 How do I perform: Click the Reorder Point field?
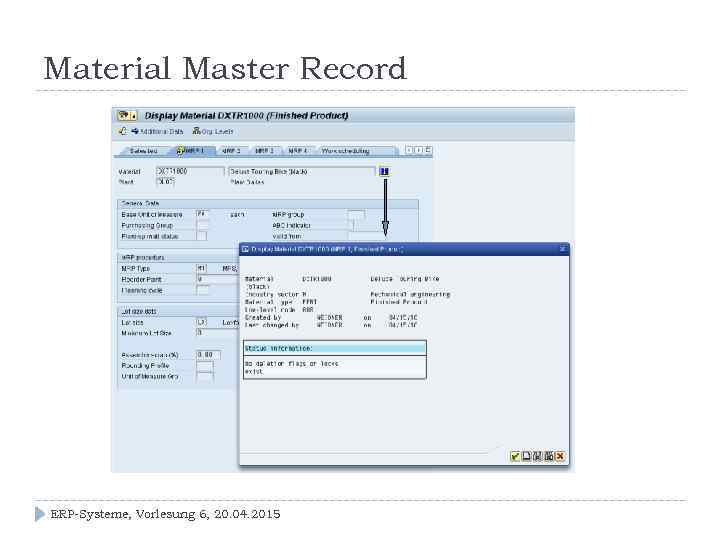(218, 279)
